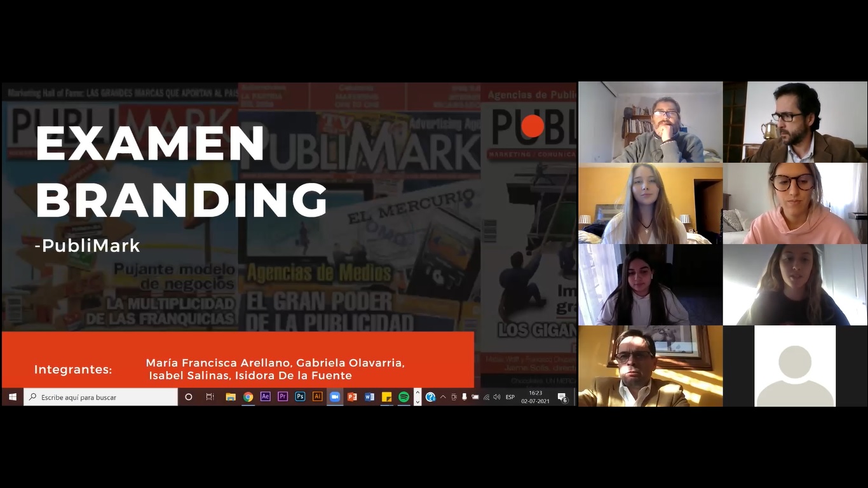Open Microsoft Word from the taskbar
This screenshot has height=488, width=868.
pyautogui.click(x=369, y=397)
